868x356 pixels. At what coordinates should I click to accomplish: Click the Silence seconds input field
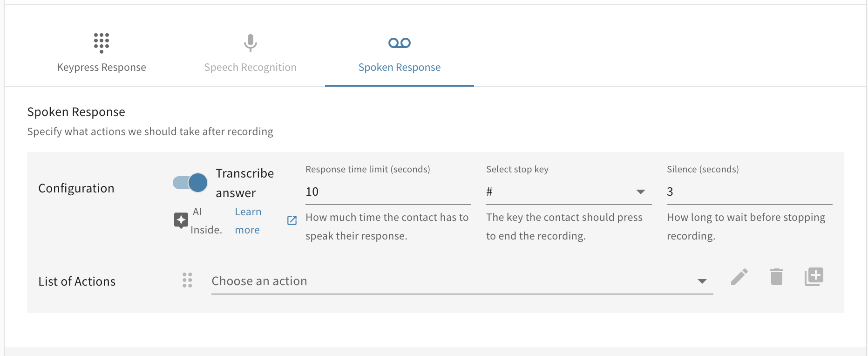749,192
